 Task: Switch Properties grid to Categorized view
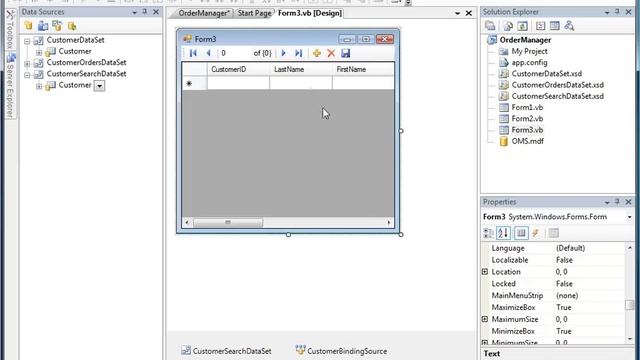point(489,233)
